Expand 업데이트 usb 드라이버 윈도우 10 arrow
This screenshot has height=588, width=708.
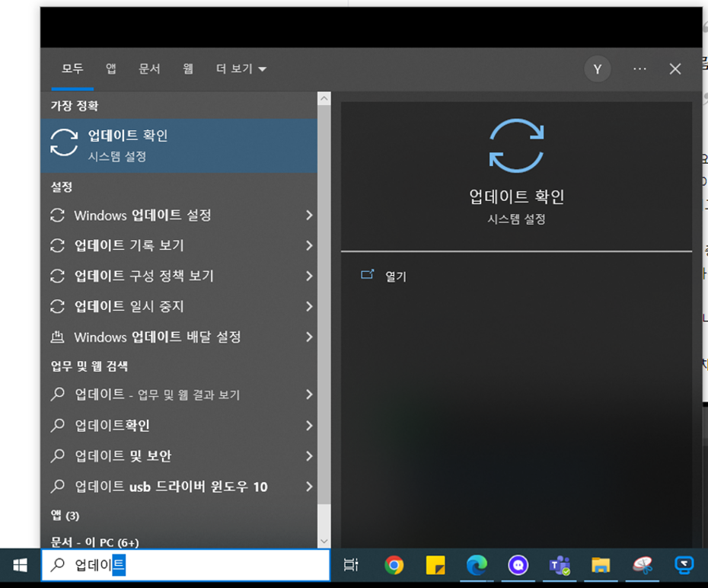(x=309, y=487)
